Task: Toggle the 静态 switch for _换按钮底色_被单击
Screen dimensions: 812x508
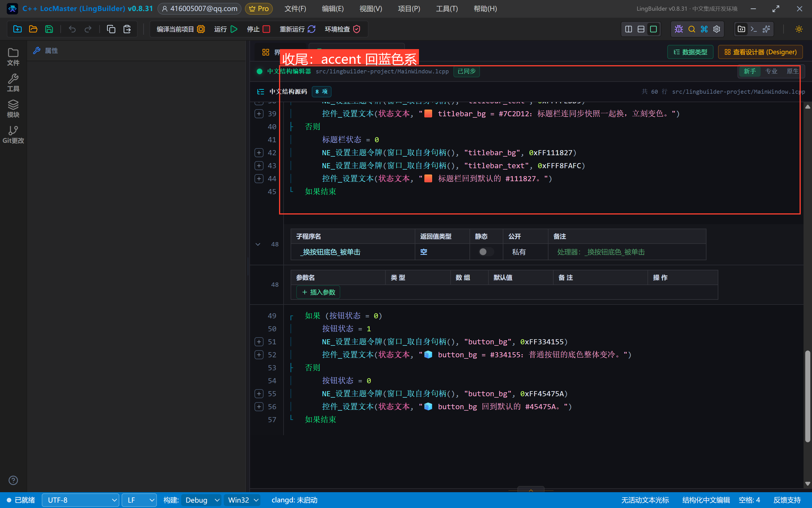Action: (x=486, y=252)
